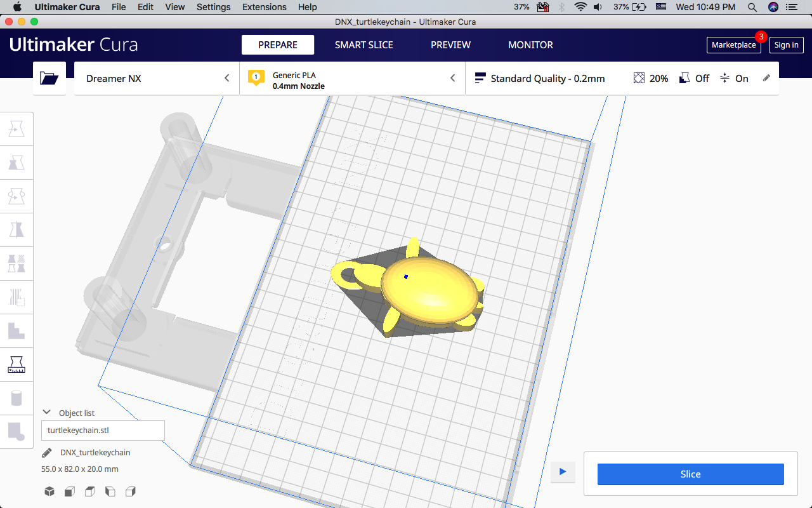Select the Scale tool in left toolbar
The width and height of the screenshot is (812, 508).
pyautogui.click(x=16, y=163)
